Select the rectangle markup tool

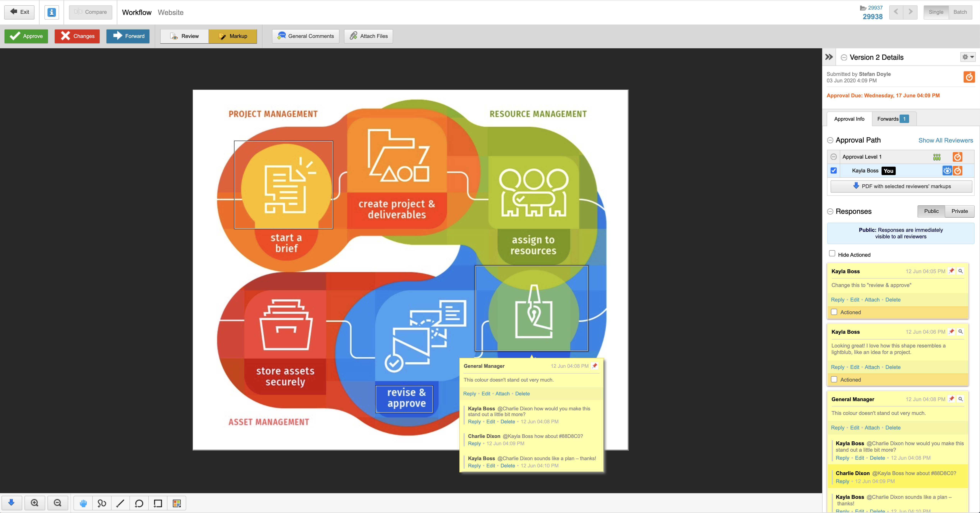(158, 503)
